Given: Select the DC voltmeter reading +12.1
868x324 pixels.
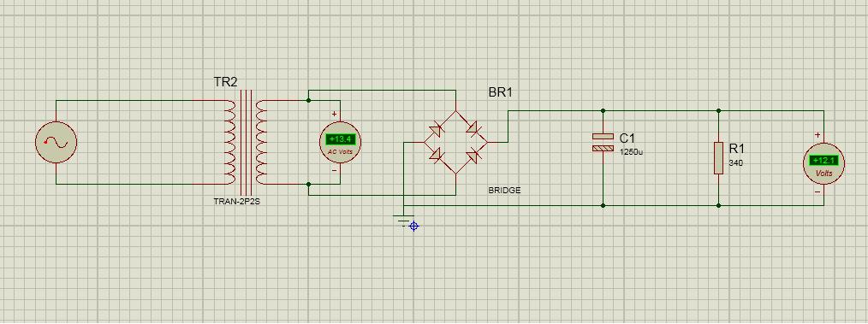Looking at the screenshot, I should tap(824, 163).
